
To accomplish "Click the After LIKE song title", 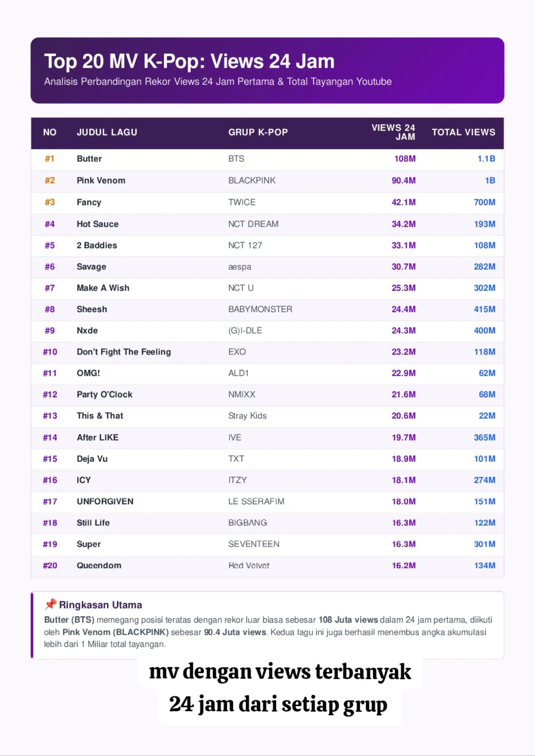I will [98, 438].
